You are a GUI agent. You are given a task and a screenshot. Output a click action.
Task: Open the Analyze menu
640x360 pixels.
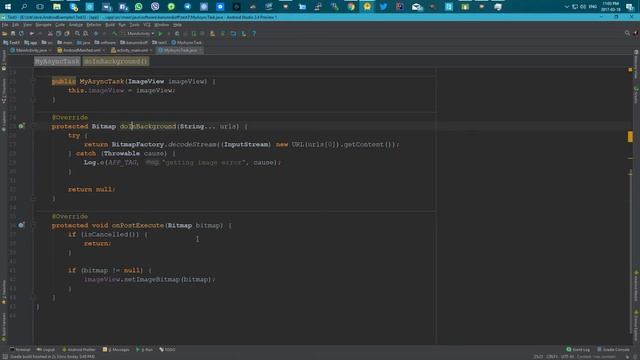click(x=76, y=25)
